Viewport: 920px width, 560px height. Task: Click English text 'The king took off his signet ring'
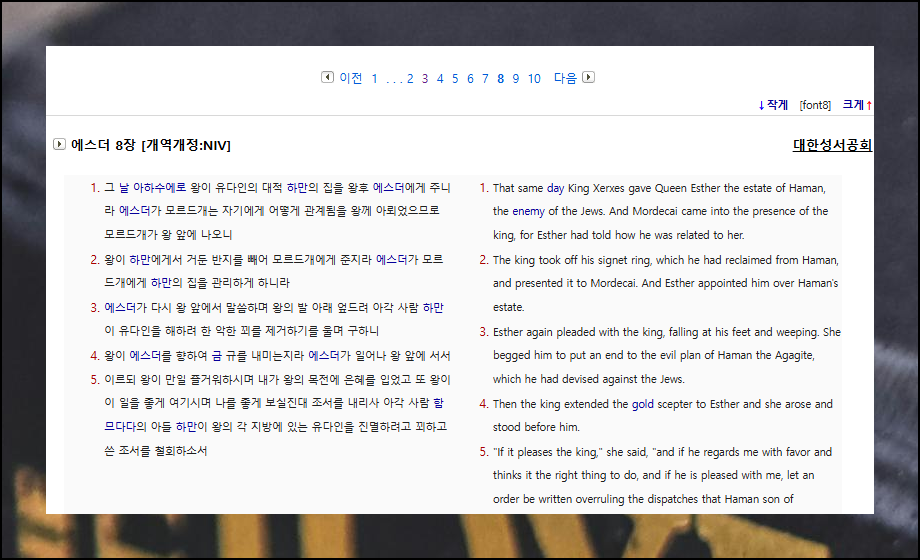click(x=572, y=260)
